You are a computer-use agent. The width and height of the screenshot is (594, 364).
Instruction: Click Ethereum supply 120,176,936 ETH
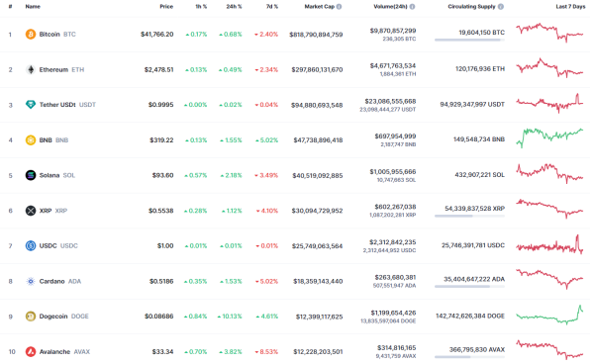coord(480,69)
